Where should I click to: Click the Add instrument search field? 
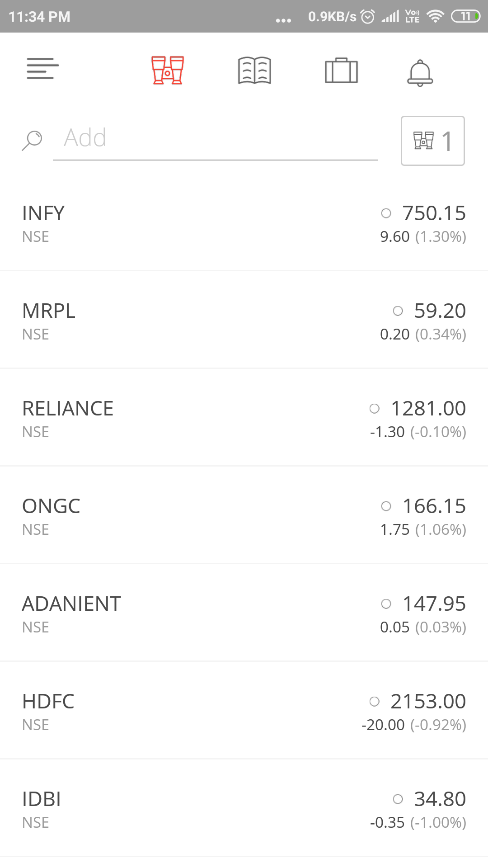pos(215,138)
